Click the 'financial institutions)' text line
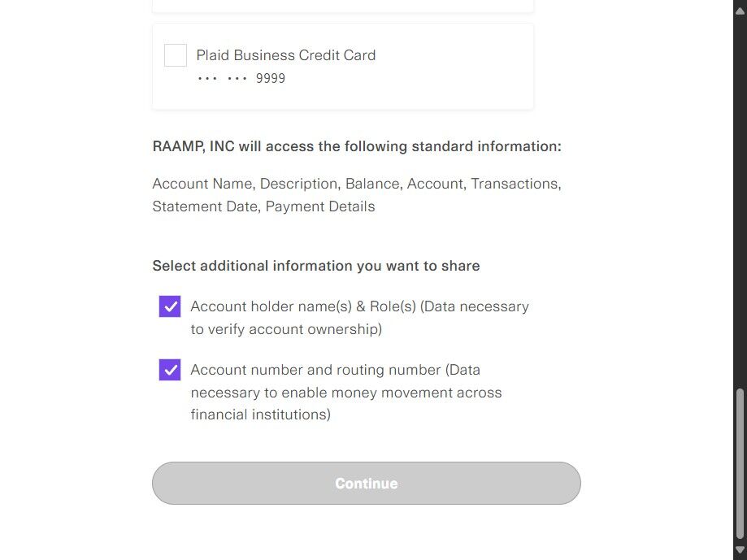The height and width of the screenshot is (560, 747). 260,415
